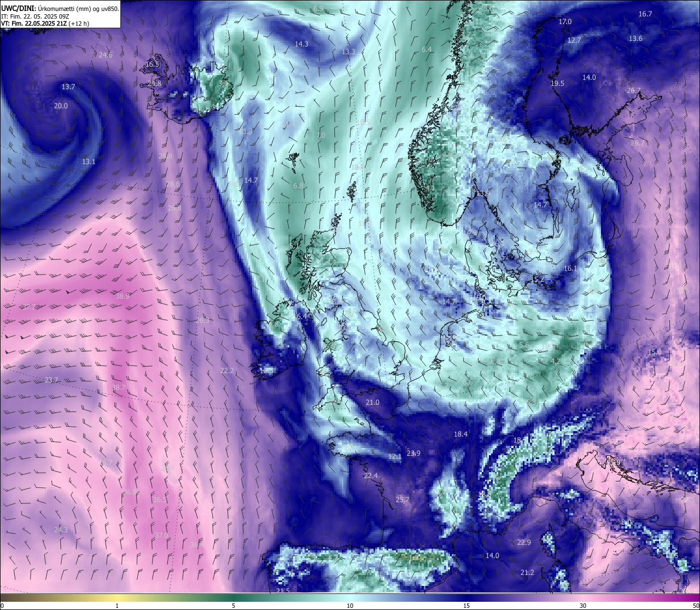Click the title text 'UWC/DINI: Úrkomumætti (mm) og uv850.'
700x610 pixels.
pyautogui.click(x=60, y=8)
